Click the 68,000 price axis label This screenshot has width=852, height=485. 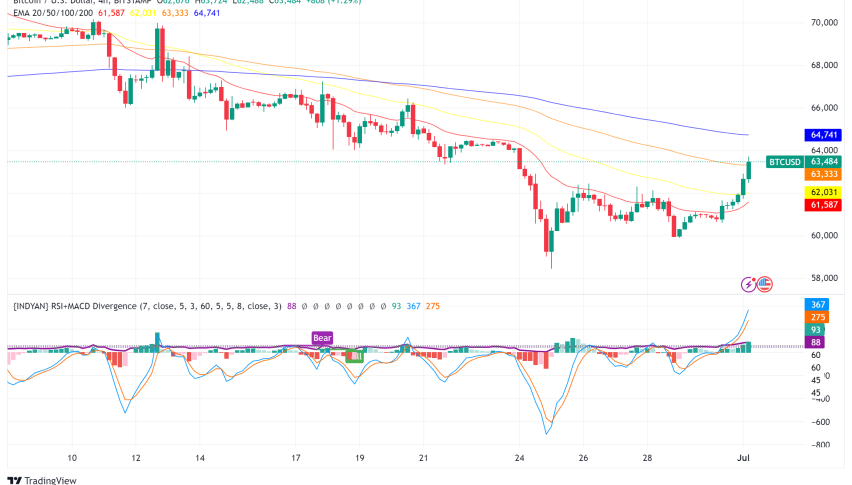824,65
